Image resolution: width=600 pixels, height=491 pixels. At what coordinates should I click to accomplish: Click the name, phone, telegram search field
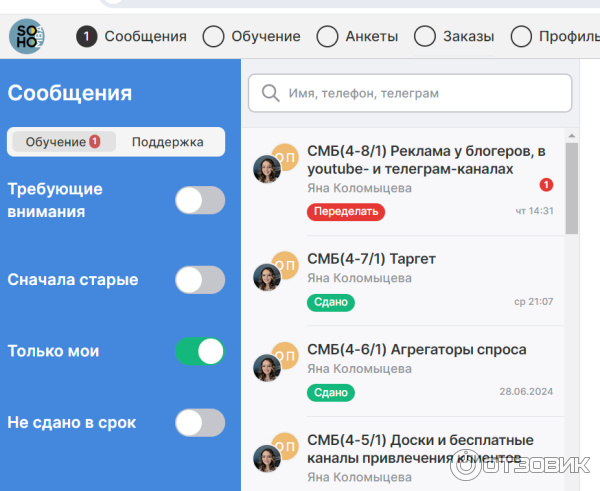[420, 93]
